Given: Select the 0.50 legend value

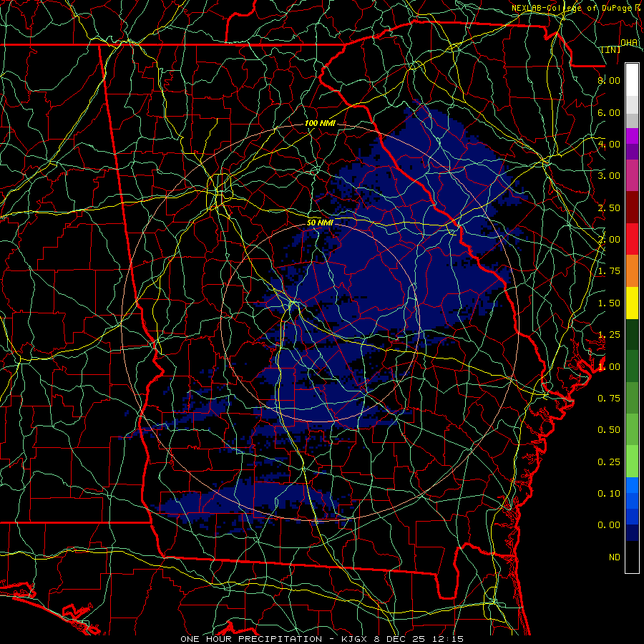Looking at the screenshot, I should coord(609,430).
